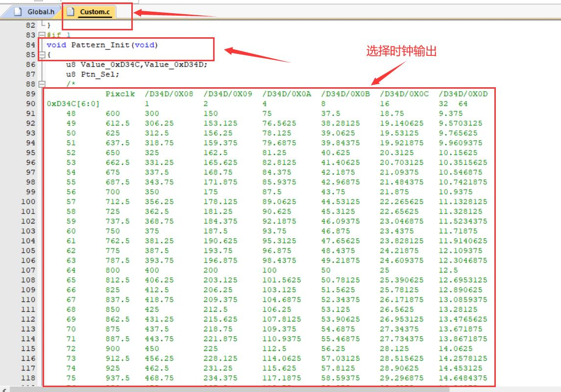This screenshot has width=561, height=392.
Task: Click the 'u8 Value_0xD34C,Value_0xD34D;' line
Action: pos(137,65)
